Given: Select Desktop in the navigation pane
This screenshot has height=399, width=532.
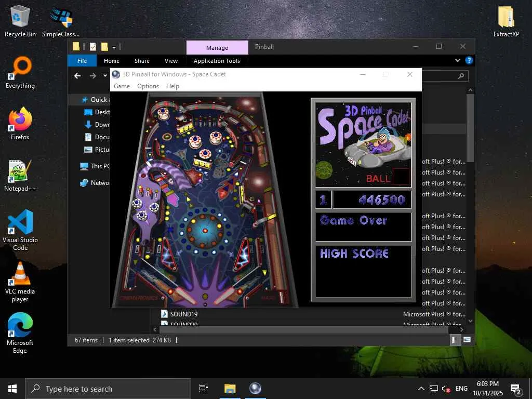Looking at the screenshot, I should [x=97, y=112].
